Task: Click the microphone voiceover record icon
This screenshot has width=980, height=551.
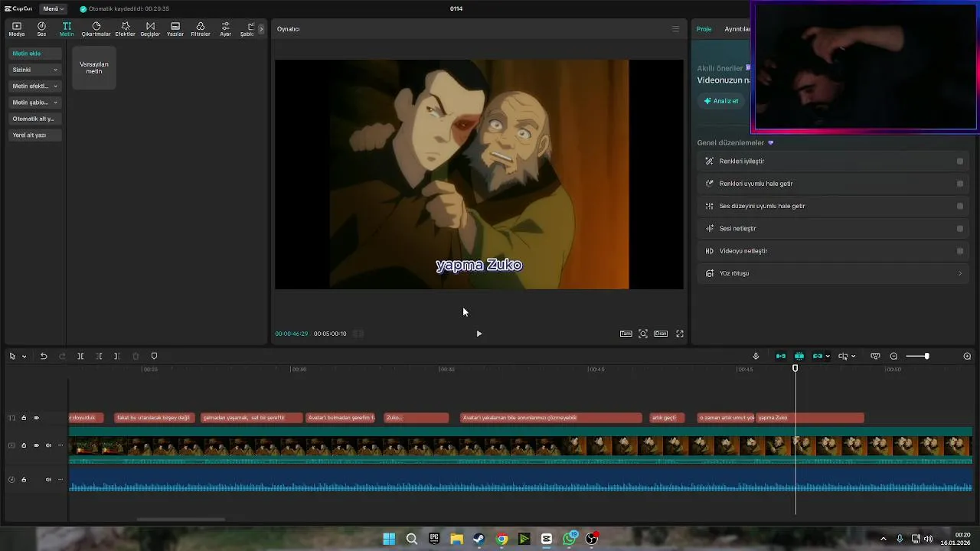Action: [756, 356]
